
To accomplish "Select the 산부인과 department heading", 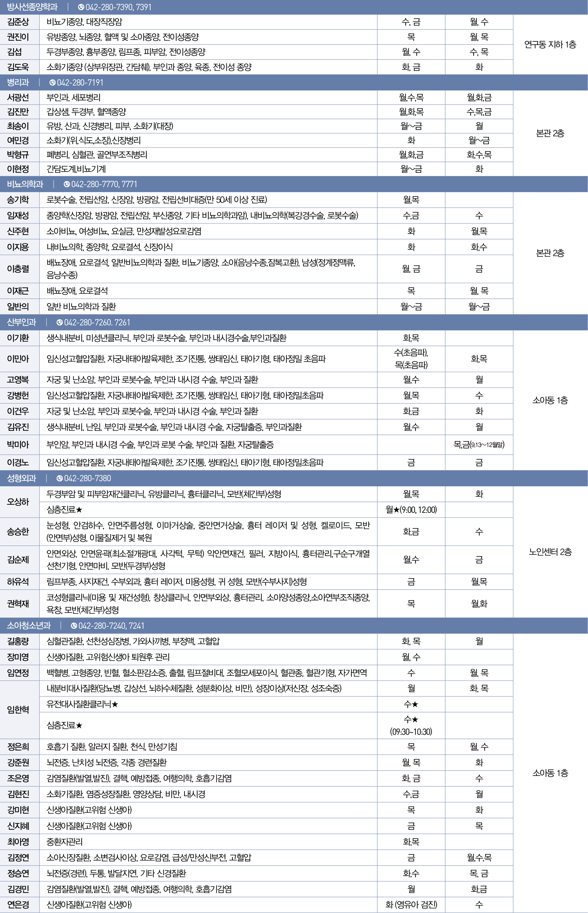I will click(21, 322).
